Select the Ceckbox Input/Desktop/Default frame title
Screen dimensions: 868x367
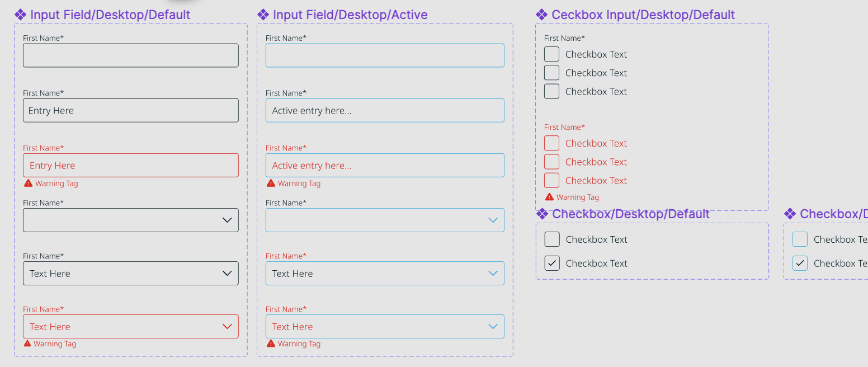coord(643,15)
